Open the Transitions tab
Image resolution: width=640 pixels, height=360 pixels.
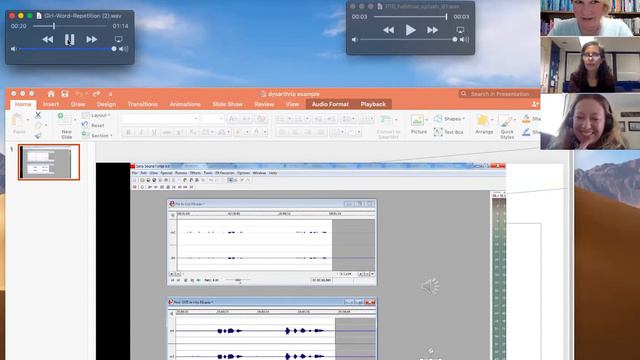pyautogui.click(x=142, y=104)
